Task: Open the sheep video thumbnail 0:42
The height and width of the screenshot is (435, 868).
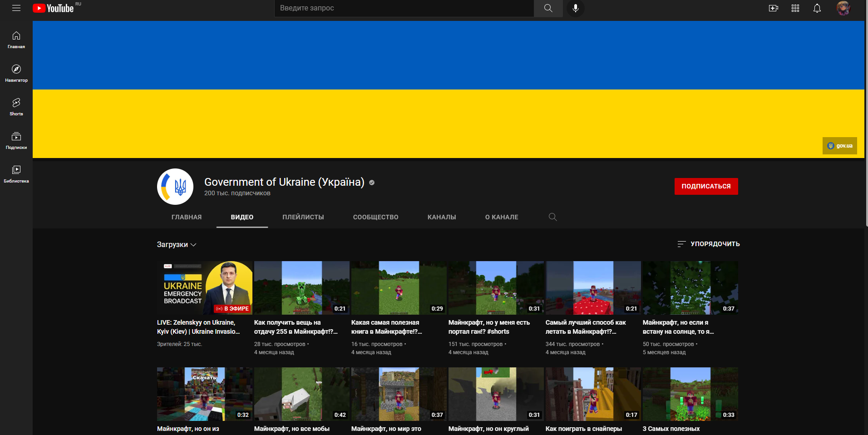Action: point(302,394)
